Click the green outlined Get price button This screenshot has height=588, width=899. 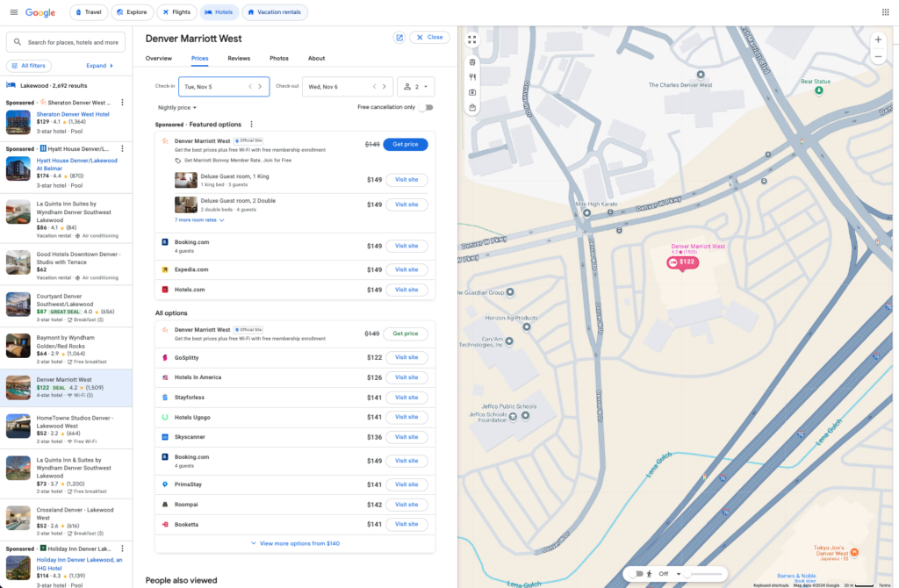coord(406,333)
